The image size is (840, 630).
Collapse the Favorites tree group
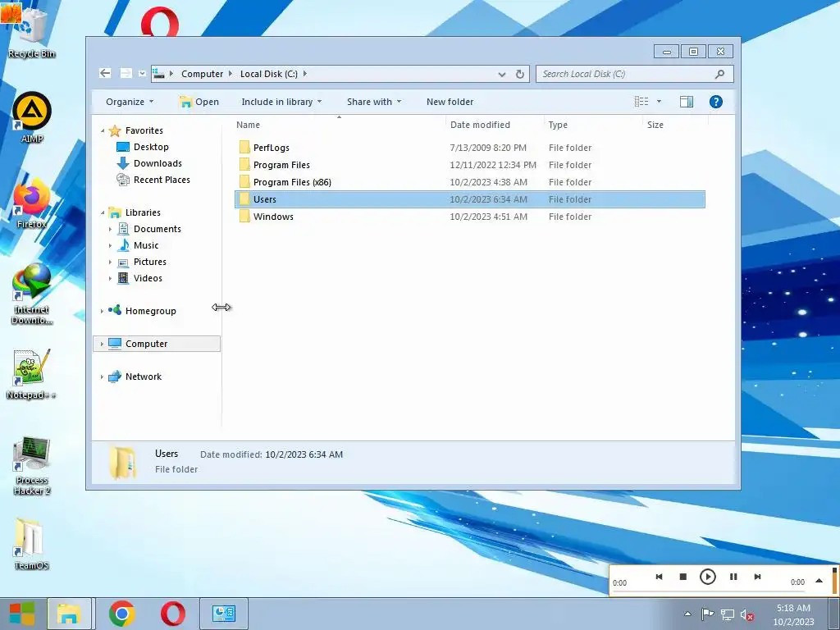coord(103,130)
